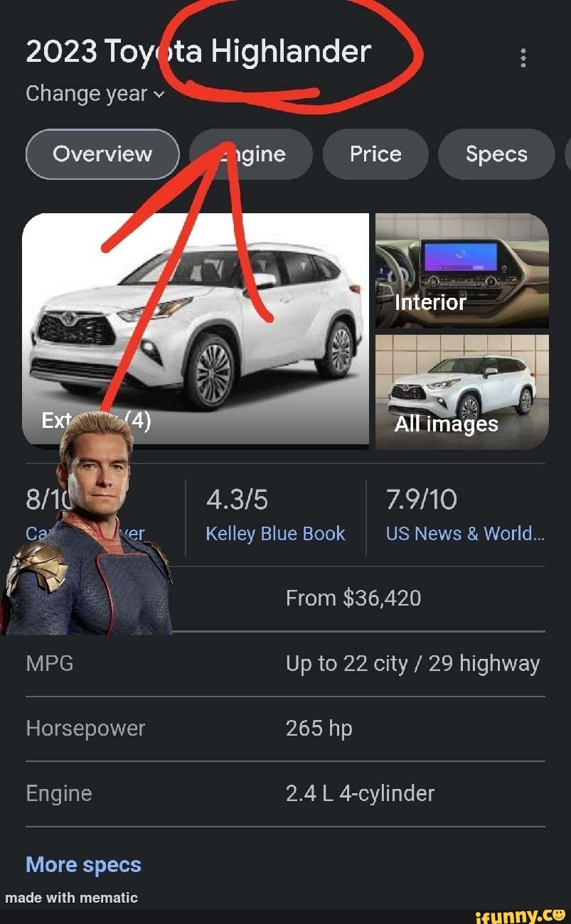The height and width of the screenshot is (924, 571).
Task: Click the 2023 Toyota Highlander title
Action: [198, 52]
